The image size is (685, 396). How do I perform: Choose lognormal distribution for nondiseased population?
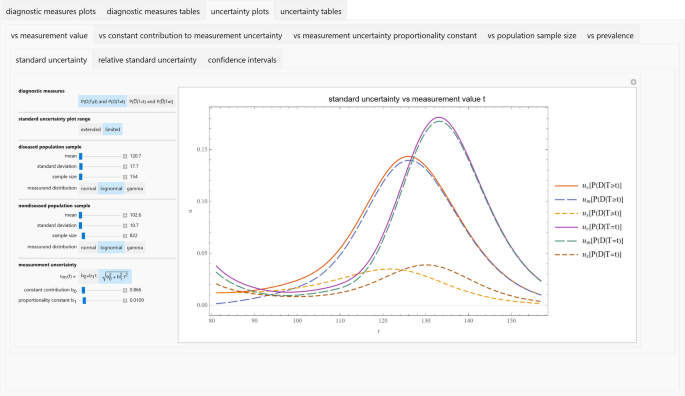click(111, 247)
